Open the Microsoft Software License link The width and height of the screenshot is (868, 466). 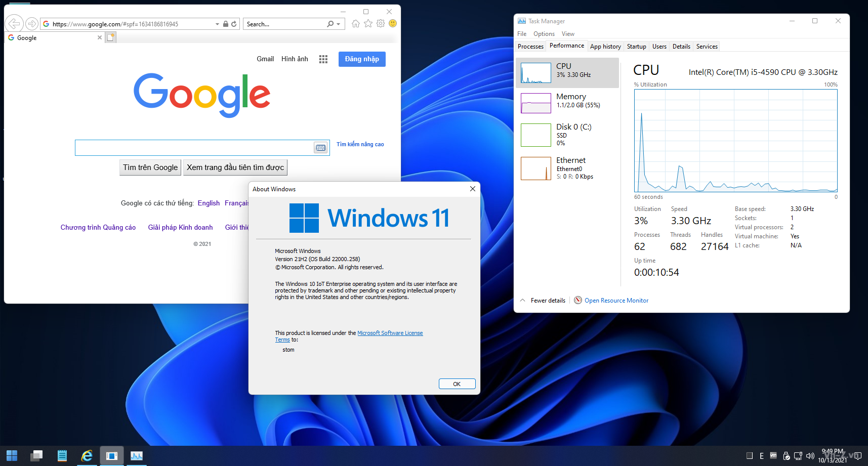[390, 333]
